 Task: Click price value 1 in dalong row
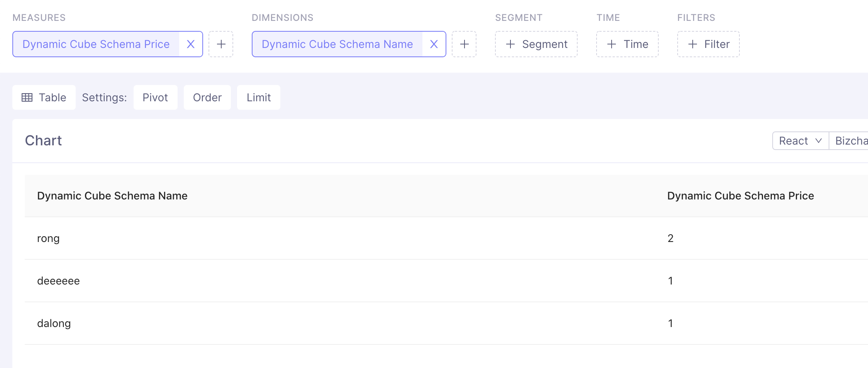671,323
